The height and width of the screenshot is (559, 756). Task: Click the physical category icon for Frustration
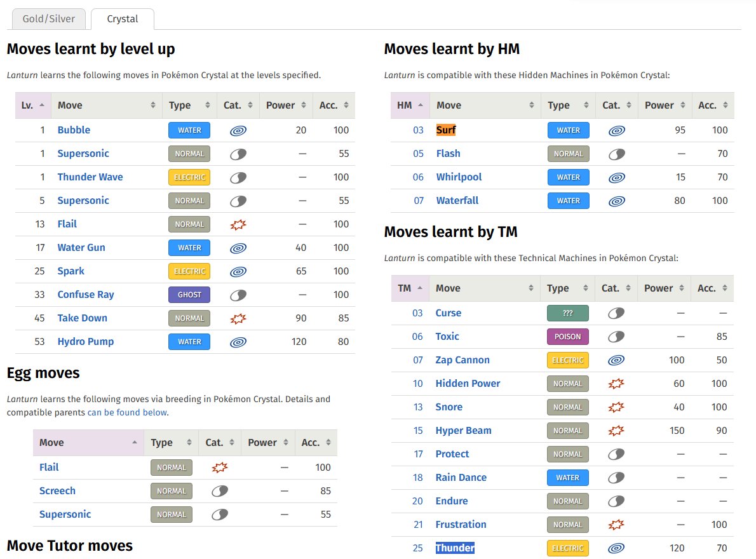pos(616,525)
